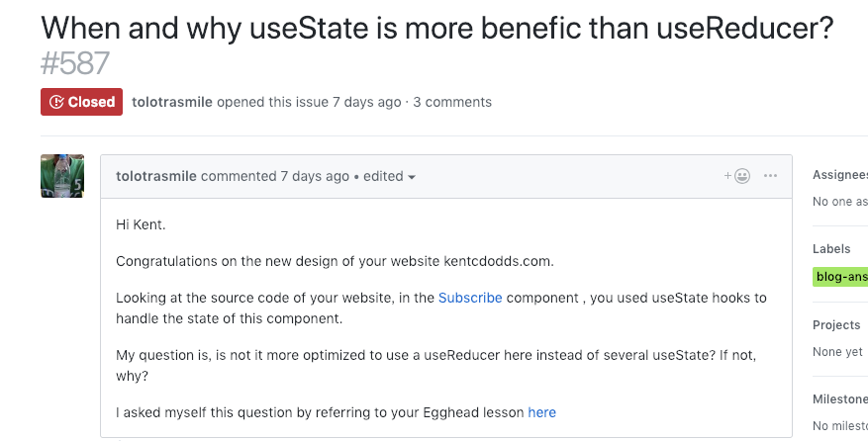Click the issue title text
This screenshot has height=441, width=868.
tap(436, 27)
